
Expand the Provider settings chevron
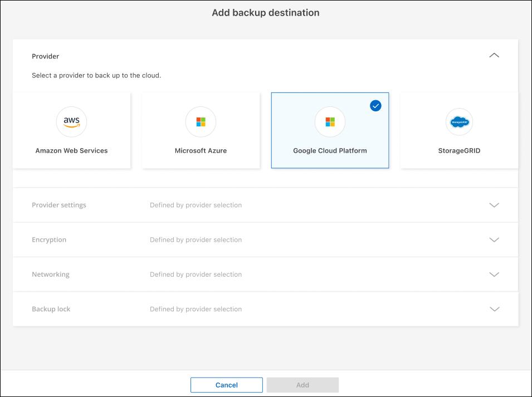tap(494, 205)
